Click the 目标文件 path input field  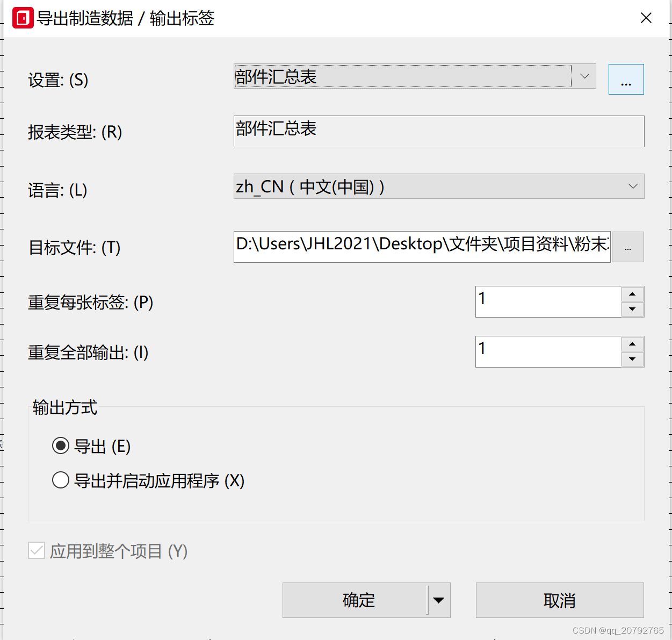tap(422, 247)
